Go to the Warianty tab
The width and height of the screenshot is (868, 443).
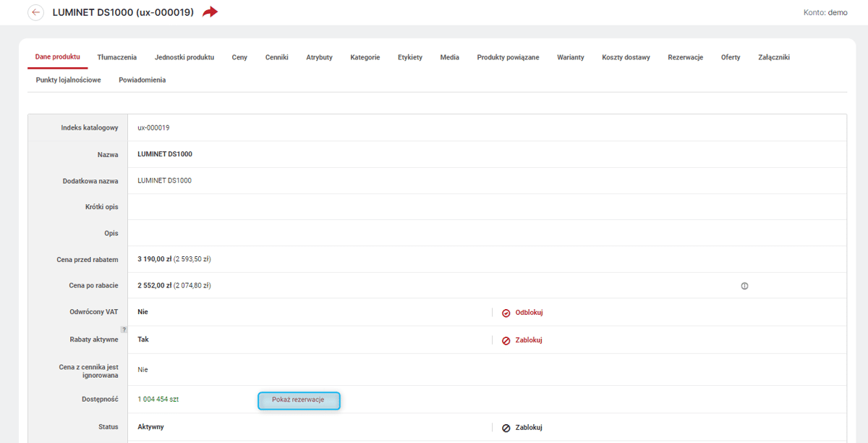571,57
